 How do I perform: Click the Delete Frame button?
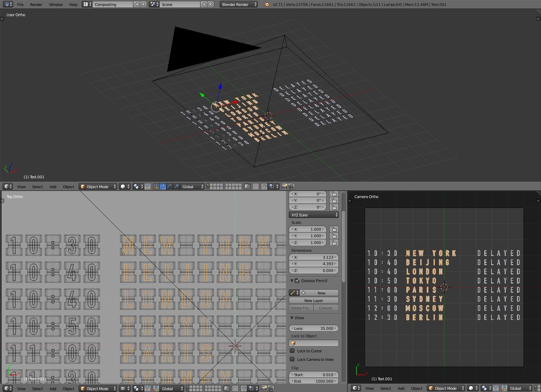[301, 308]
